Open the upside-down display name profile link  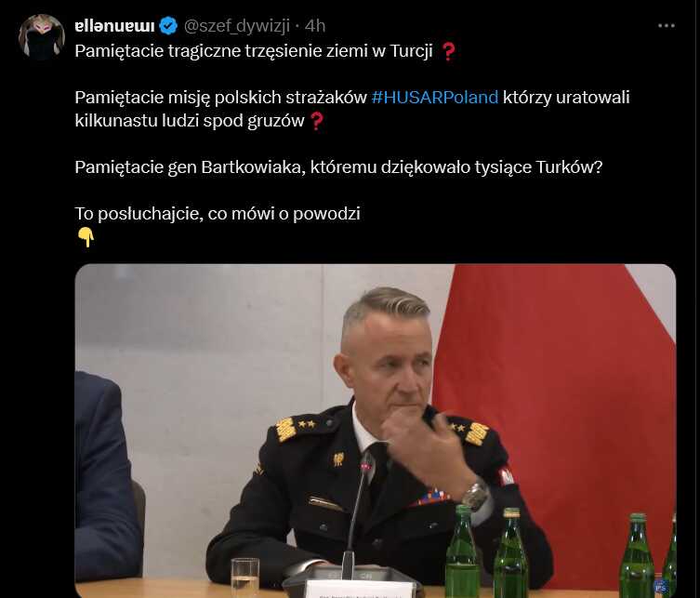click(x=114, y=26)
